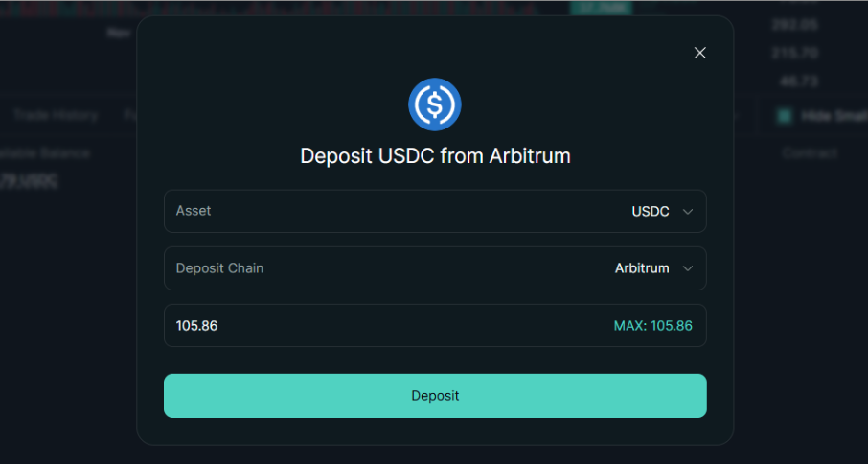Select the 292.05 order book value

798,25
